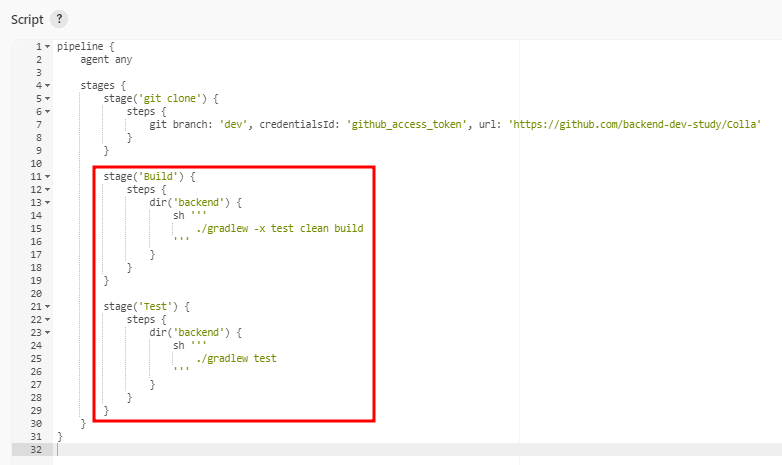Click the 'stages {' keyword on line 4
The width and height of the screenshot is (782, 465).
pos(103,85)
